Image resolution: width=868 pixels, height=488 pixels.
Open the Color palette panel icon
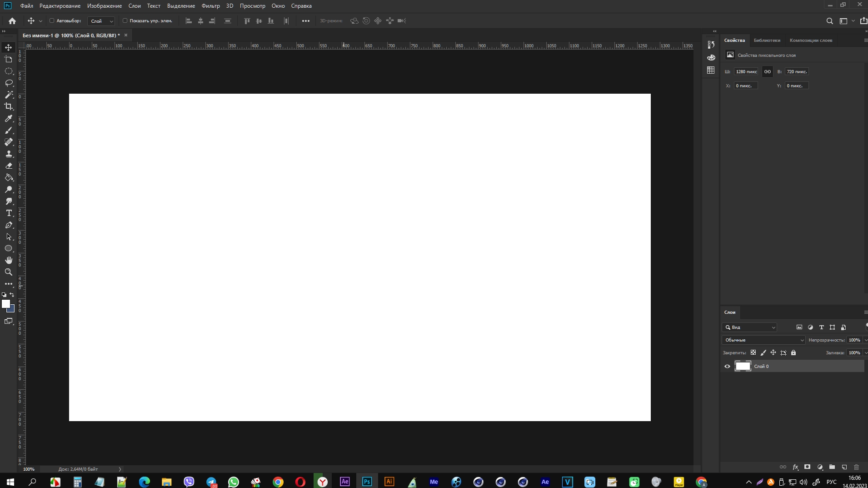click(x=711, y=57)
